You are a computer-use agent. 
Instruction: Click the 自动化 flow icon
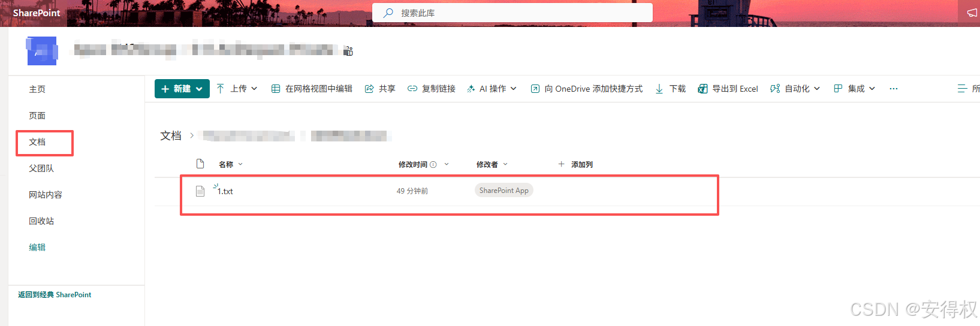775,89
